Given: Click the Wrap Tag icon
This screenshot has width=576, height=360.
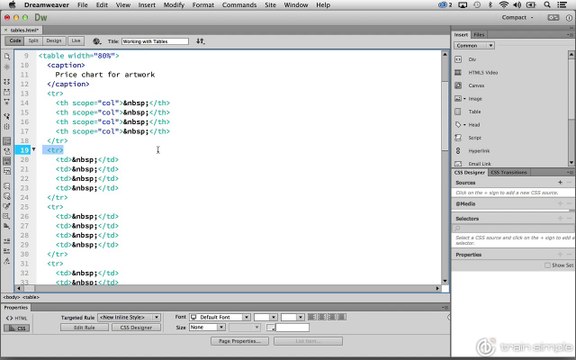Looking at the screenshot, I should (x=7, y=206).
